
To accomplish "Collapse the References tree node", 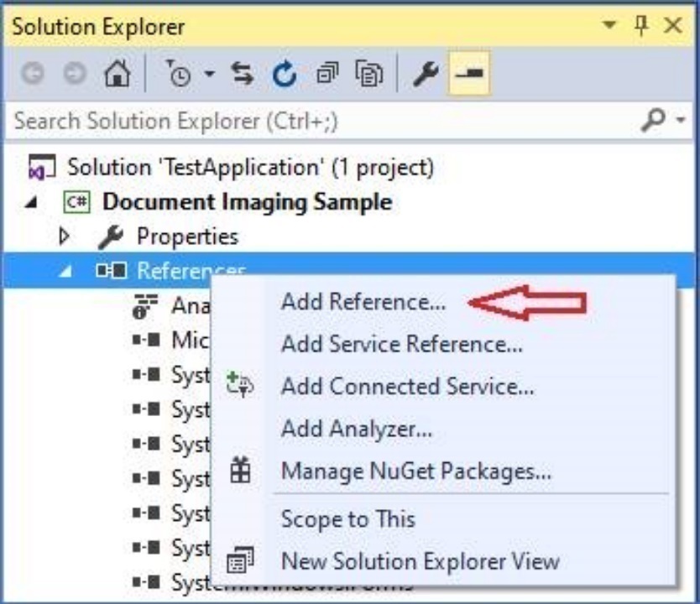I will (x=64, y=272).
